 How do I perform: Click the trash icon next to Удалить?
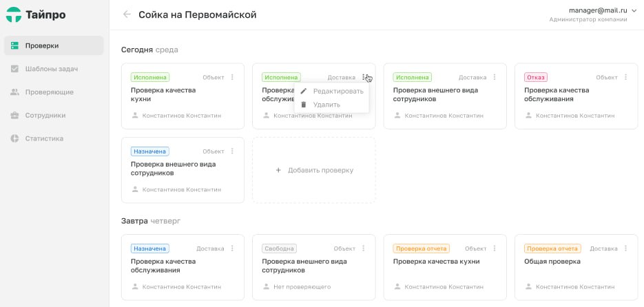[304, 105]
